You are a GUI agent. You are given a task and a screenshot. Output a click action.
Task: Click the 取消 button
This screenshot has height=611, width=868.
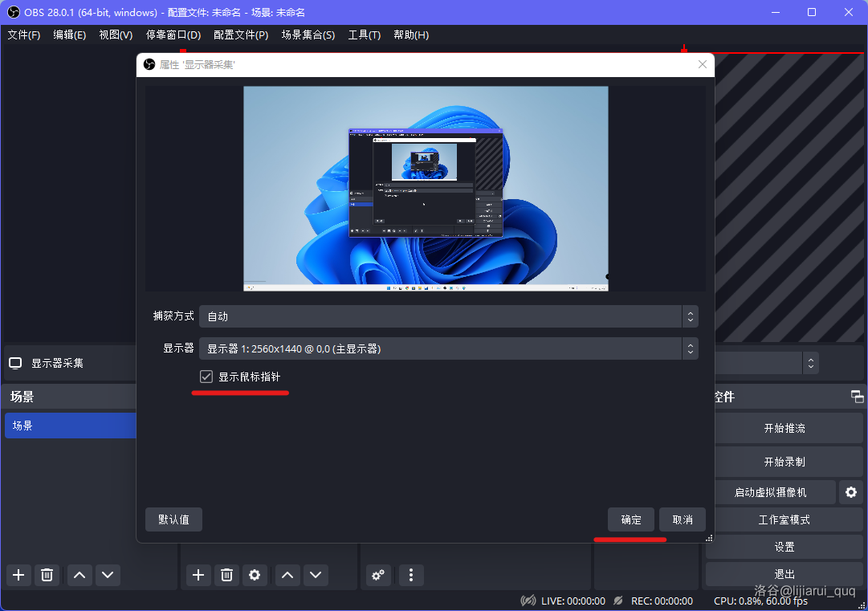coord(683,519)
